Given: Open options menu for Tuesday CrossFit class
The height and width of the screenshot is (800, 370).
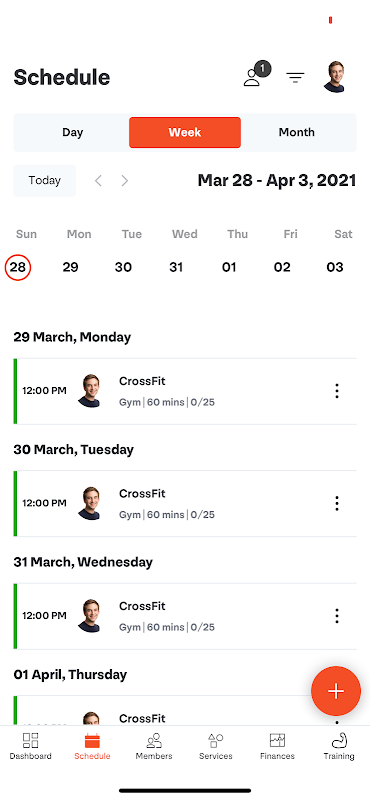Looking at the screenshot, I should click(336, 503).
